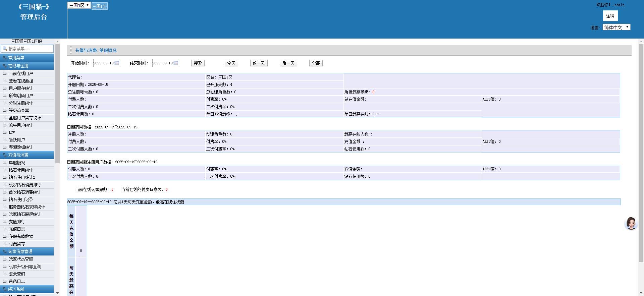This screenshot has height=296, width=644.
Task: Click chart icon beside 当前在线用户
Action: [5, 73]
